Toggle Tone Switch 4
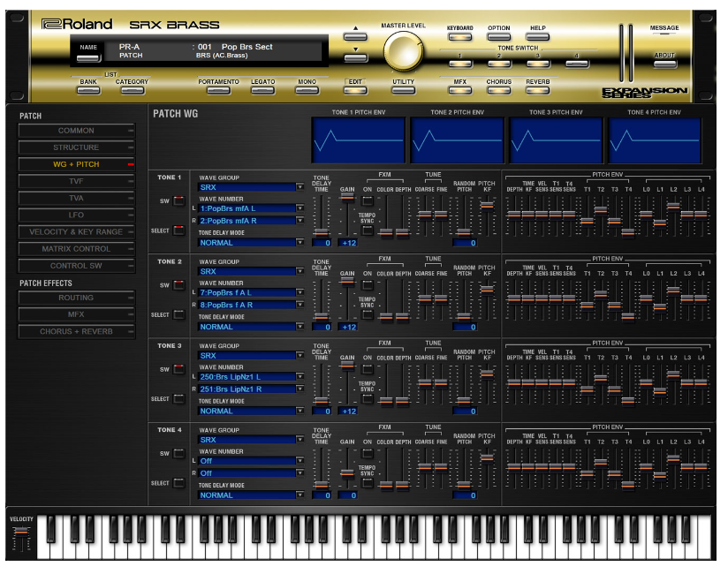Screen dimensions: 728x574 [577, 64]
